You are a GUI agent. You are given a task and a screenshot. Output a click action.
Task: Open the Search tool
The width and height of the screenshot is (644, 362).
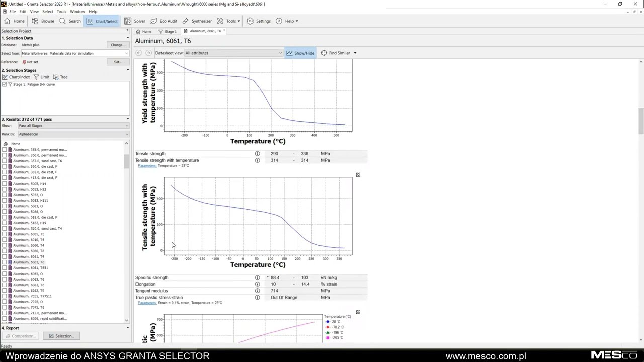[x=70, y=21]
